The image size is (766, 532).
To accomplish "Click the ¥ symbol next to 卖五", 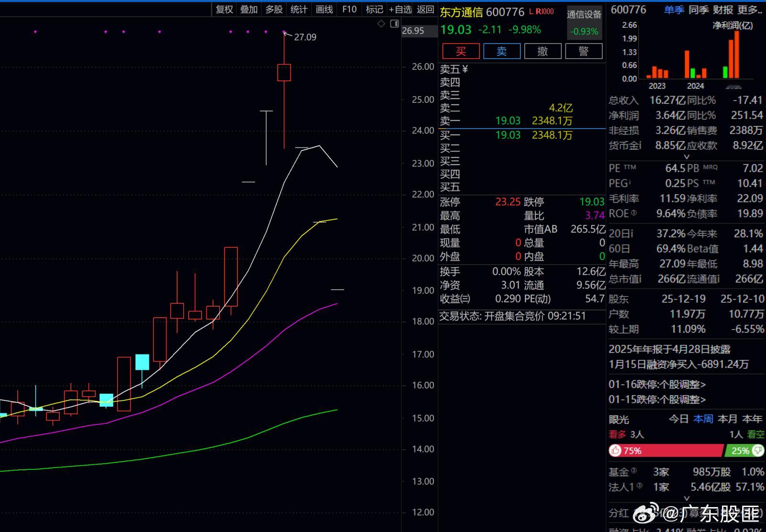I will point(465,69).
